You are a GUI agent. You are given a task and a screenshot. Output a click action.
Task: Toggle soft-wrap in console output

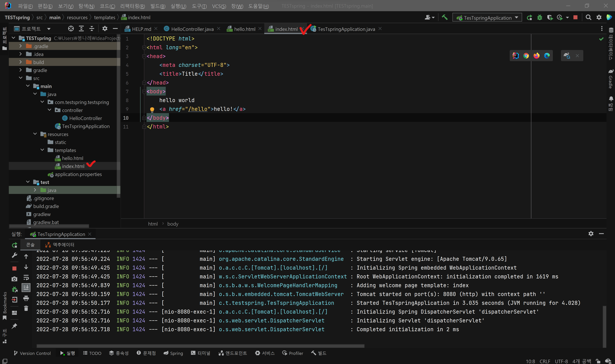26,277
